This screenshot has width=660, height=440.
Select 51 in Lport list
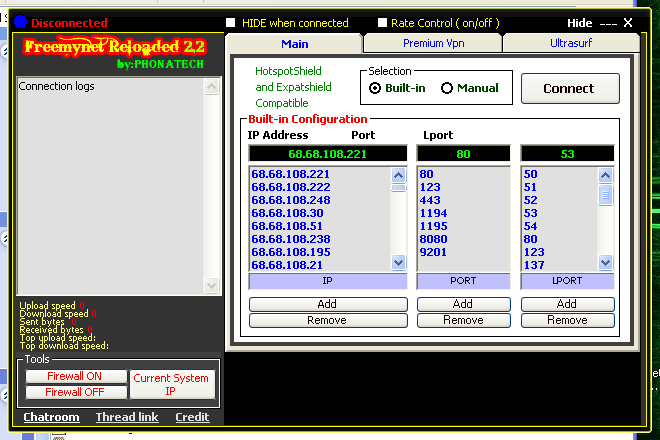click(530, 187)
